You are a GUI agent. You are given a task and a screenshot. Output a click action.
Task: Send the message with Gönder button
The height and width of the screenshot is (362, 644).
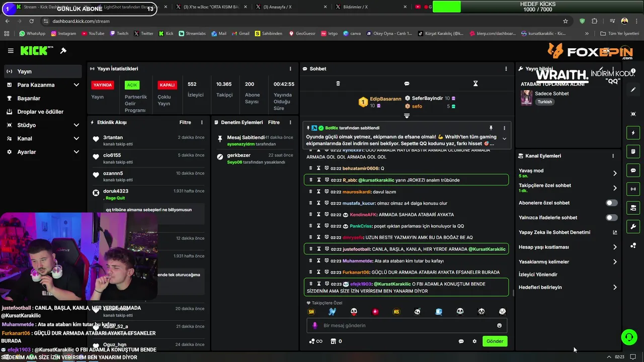tap(495, 341)
